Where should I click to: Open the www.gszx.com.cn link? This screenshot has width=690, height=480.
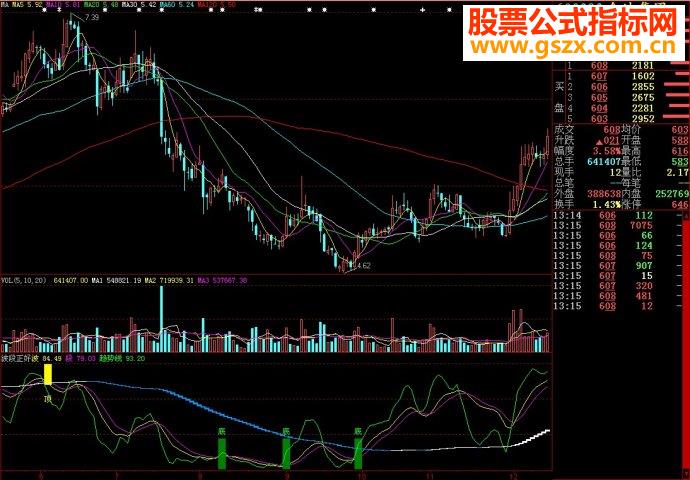coord(572,46)
